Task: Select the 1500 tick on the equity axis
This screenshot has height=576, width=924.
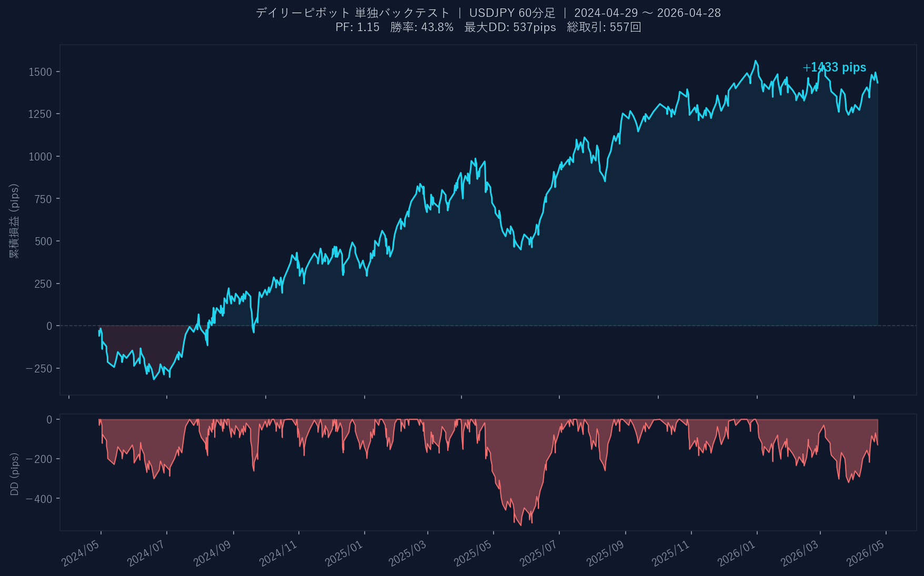Action: pyautogui.click(x=41, y=72)
